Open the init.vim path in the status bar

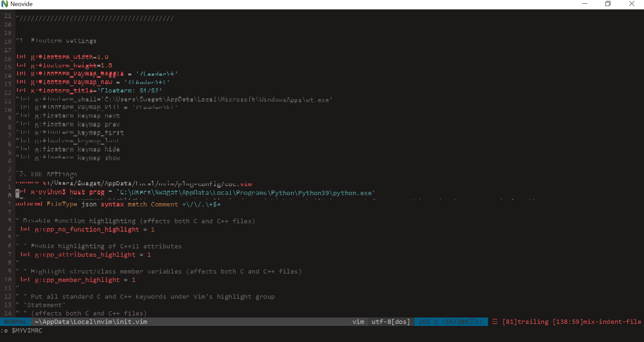click(x=91, y=322)
